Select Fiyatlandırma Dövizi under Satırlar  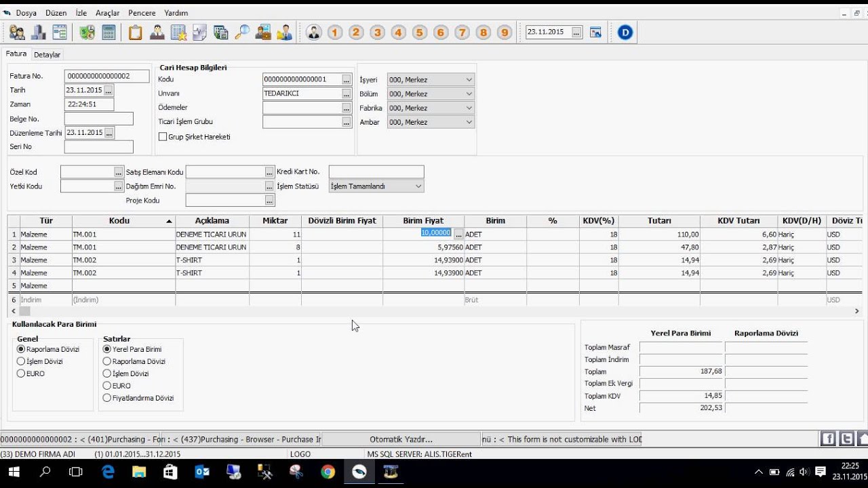point(107,398)
